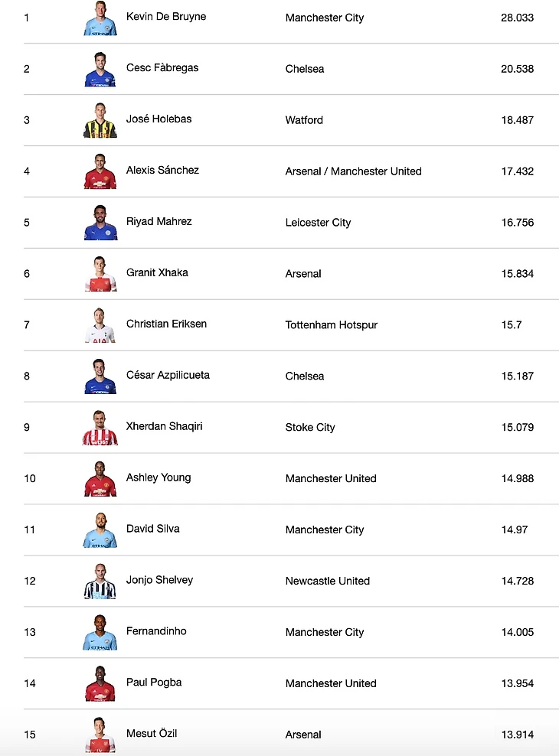Click Kevin De Bruyne's player photo

[100, 18]
